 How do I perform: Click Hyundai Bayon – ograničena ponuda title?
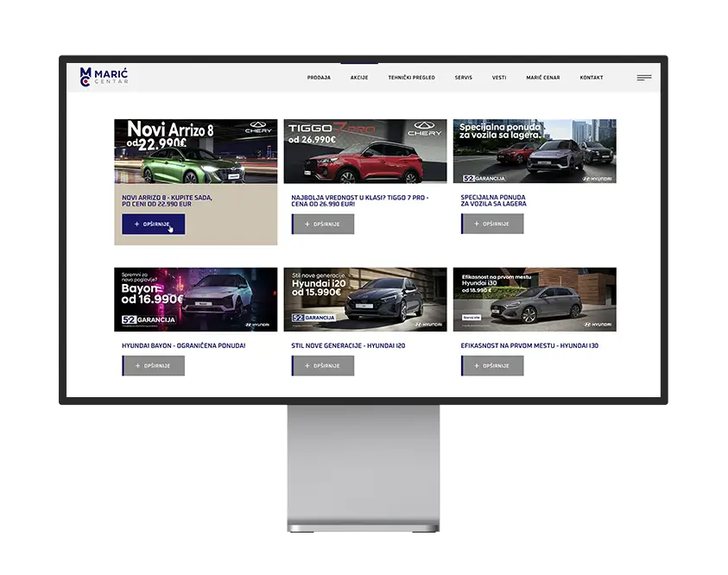pyautogui.click(x=183, y=345)
